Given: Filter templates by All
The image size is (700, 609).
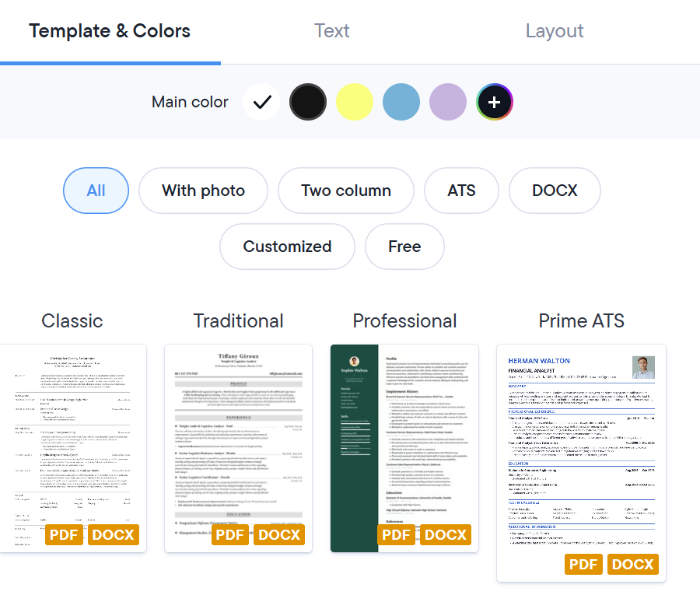Looking at the screenshot, I should click(96, 191).
